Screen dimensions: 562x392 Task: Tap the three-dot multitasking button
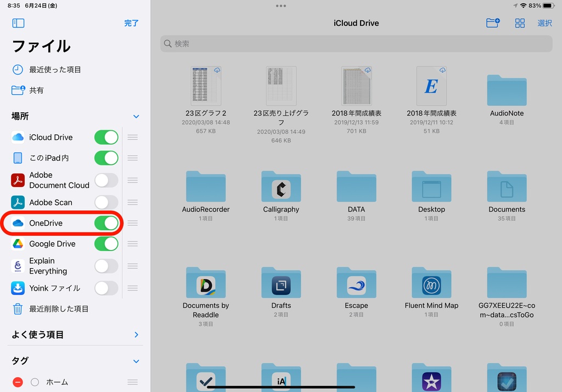(281, 5)
